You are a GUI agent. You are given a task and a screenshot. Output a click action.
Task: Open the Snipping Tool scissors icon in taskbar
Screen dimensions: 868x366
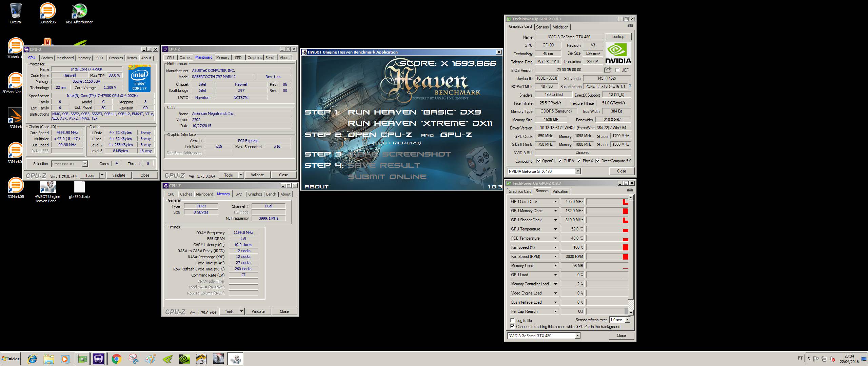pyautogui.click(x=133, y=359)
